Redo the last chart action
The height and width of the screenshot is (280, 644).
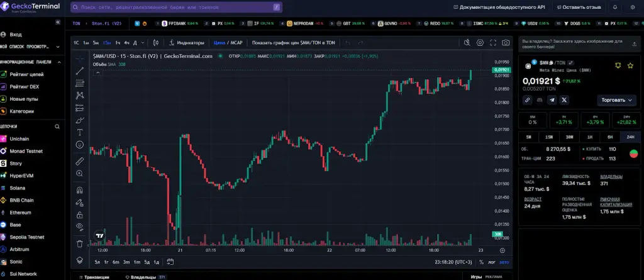point(360,42)
